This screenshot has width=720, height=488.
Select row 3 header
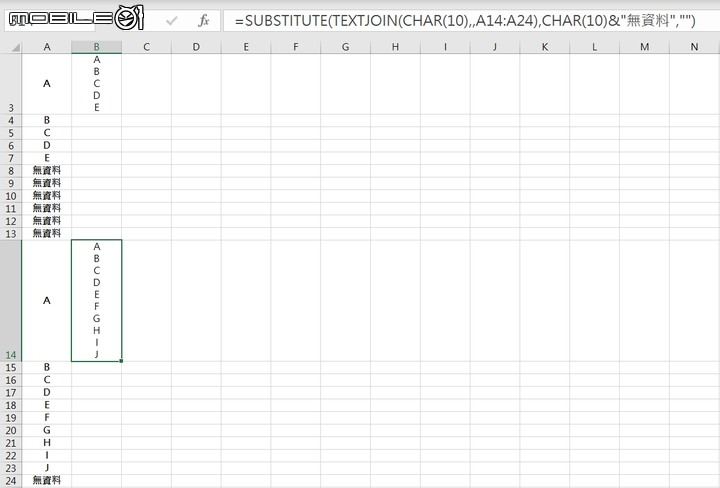[11, 84]
